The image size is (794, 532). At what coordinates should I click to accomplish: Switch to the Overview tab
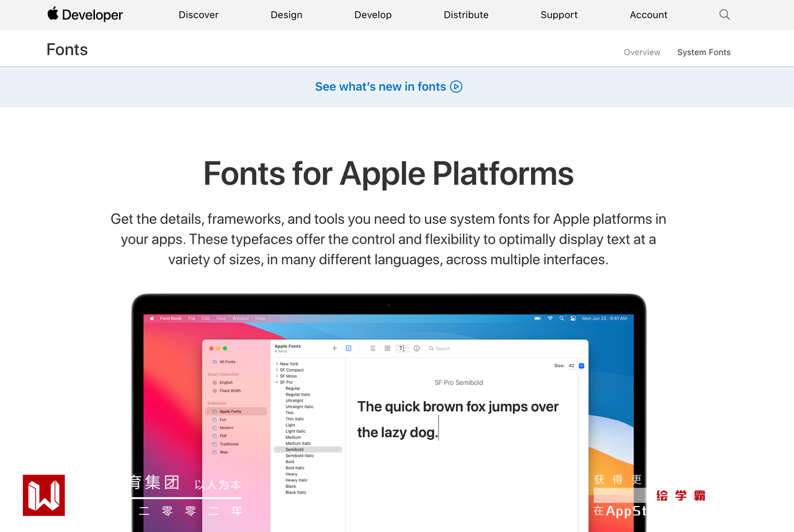642,52
